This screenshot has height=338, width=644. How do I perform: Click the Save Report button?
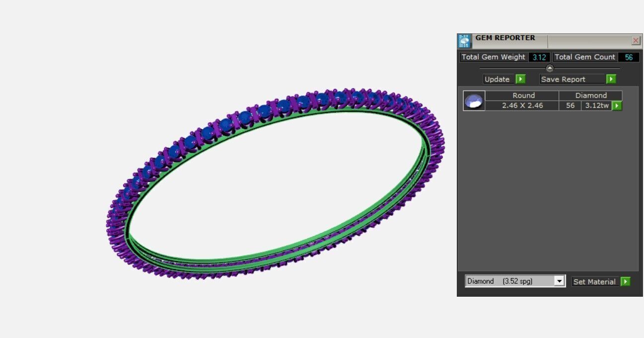point(572,79)
